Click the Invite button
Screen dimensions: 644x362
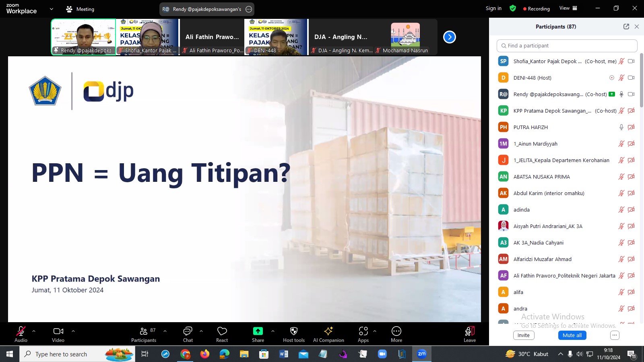(524, 335)
